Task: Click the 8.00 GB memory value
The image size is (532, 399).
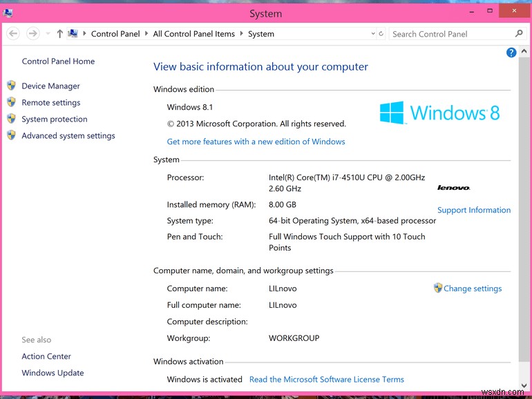Action: tap(283, 205)
